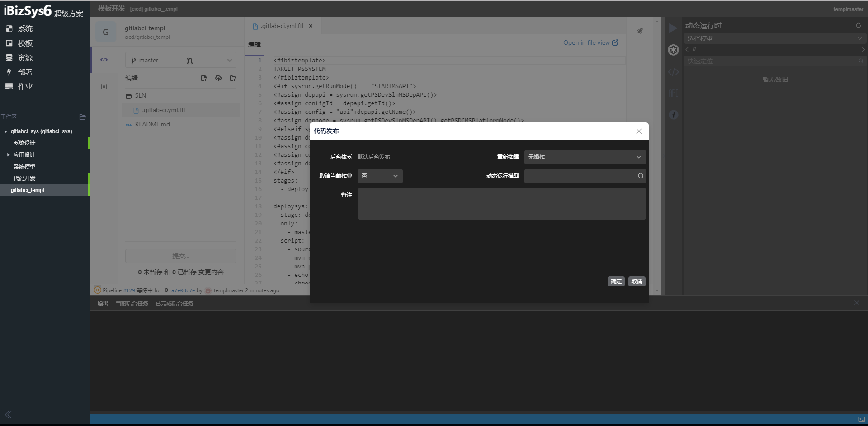Click the search icon in 动态运行模型 field
This screenshot has height=426, width=868.
(641, 176)
